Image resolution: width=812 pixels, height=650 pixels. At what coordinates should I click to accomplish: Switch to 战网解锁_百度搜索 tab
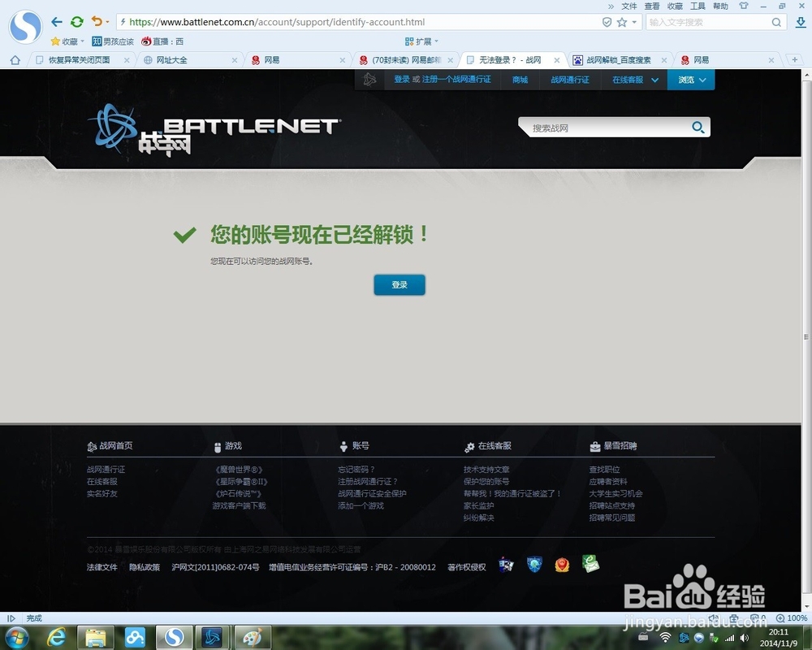[619, 60]
